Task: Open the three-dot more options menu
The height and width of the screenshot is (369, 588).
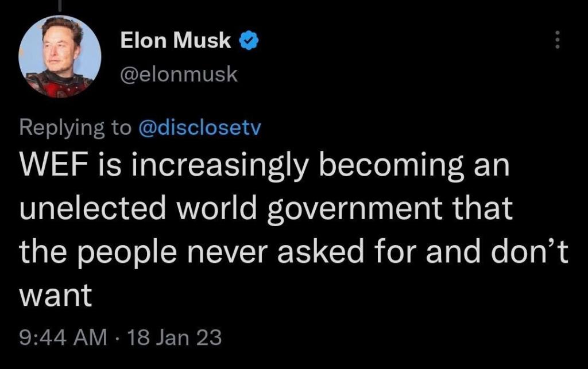Action: (x=555, y=40)
